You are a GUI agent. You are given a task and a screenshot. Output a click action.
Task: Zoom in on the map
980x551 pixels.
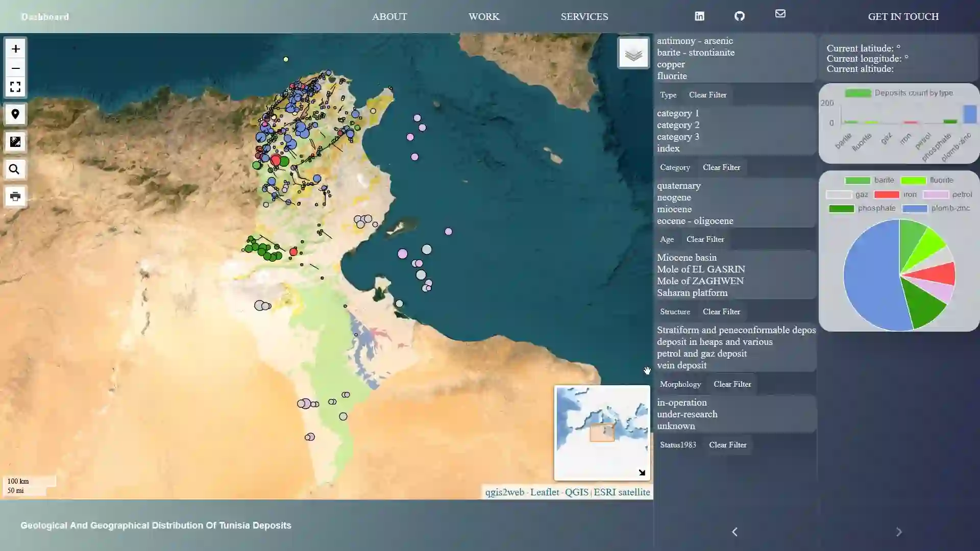pyautogui.click(x=15, y=49)
